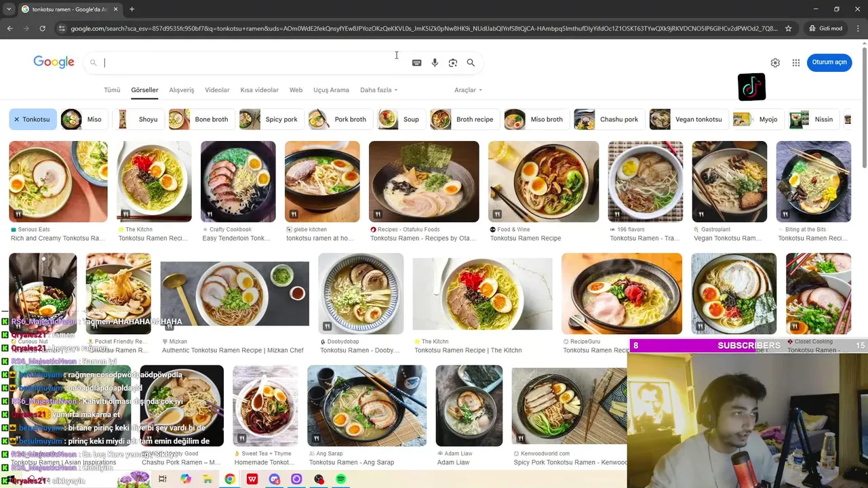This screenshot has height=488, width=868.
Task: Open Tonkotsu Ramen - Ang Sarap link
Action: point(351,462)
